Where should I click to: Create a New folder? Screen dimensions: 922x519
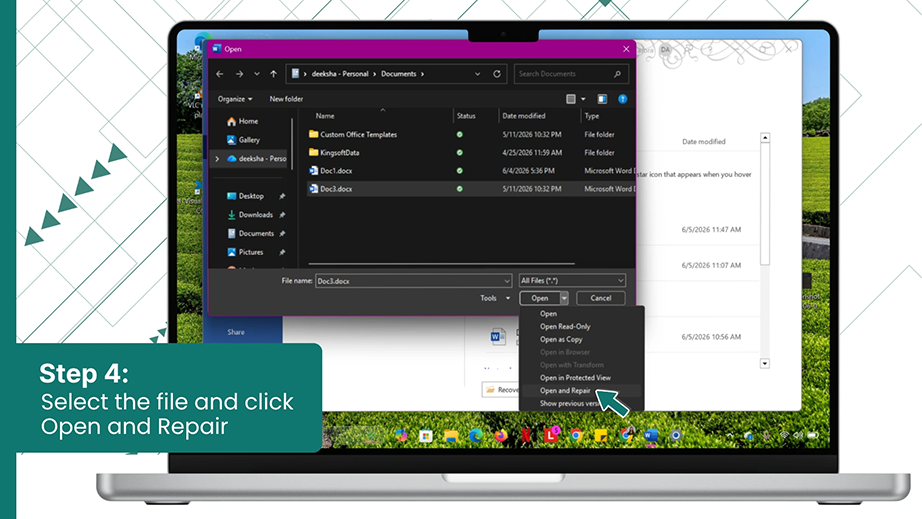(x=286, y=99)
